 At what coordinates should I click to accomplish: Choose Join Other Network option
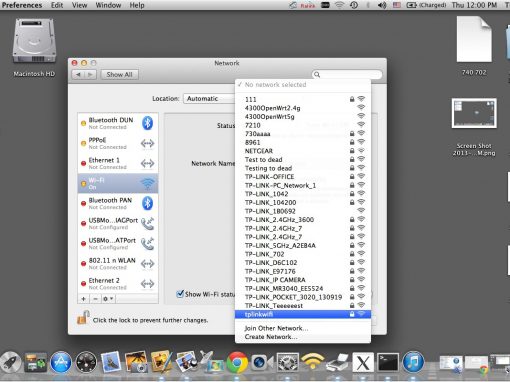(276, 328)
